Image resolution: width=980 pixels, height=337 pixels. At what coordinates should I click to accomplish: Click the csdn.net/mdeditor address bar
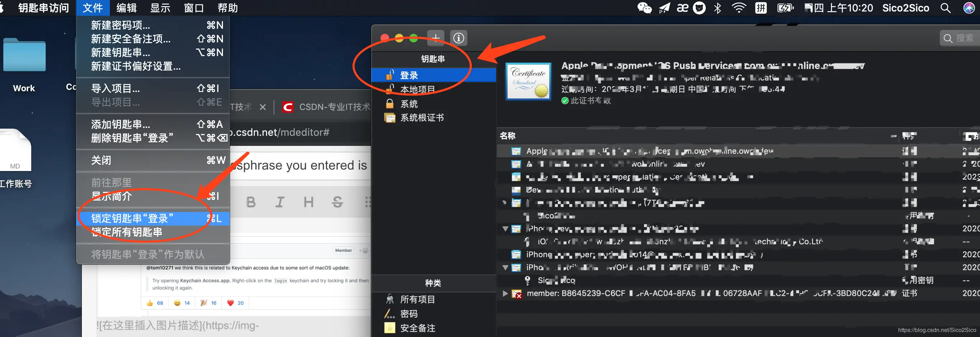(x=300, y=132)
